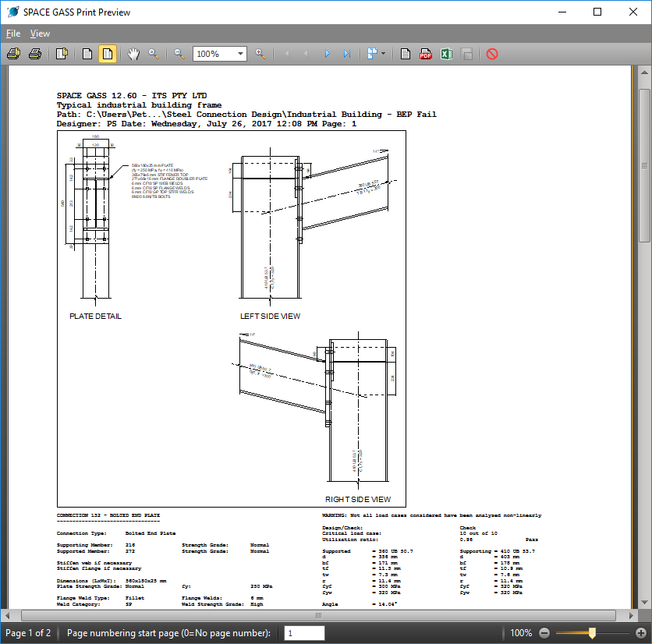Go to the next page arrow
652x644 pixels.
click(328, 54)
